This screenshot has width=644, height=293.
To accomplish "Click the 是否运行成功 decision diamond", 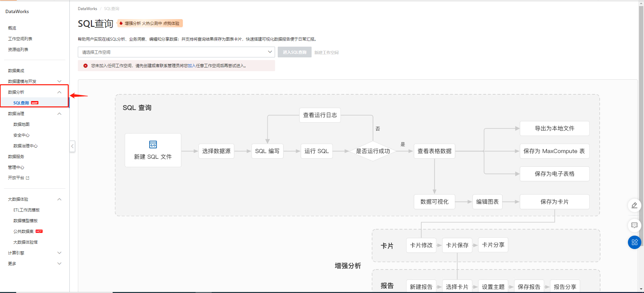I will pos(373,151).
